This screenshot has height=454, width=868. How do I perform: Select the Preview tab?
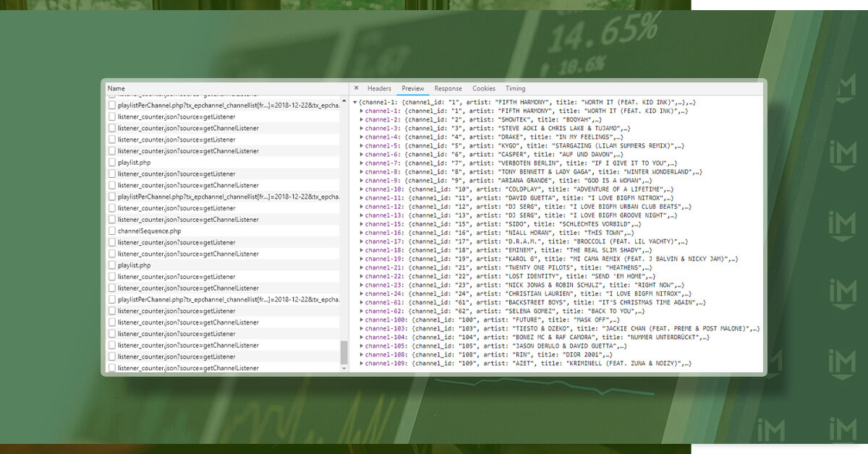413,88
